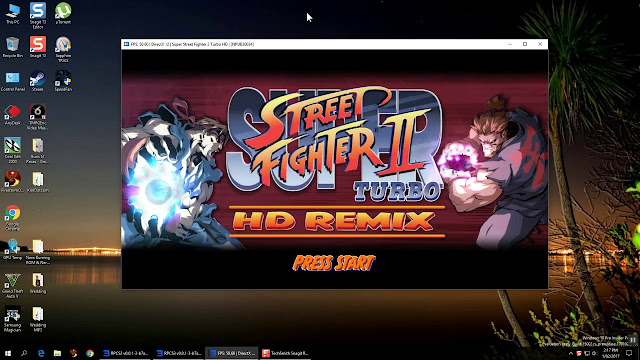This screenshot has width=640, height=360.
Task: Switch to second RPCS3 taskbar window
Action: (179, 353)
